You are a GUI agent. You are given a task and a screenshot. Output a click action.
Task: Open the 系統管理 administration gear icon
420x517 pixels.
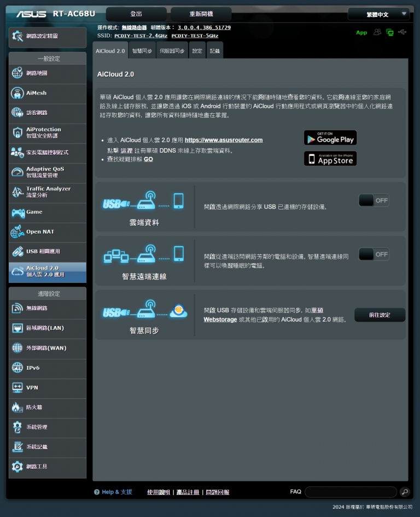click(x=17, y=427)
